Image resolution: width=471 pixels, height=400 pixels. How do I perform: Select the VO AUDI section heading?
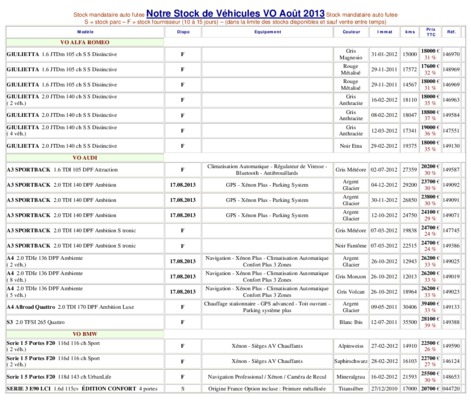pyautogui.click(x=85, y=158)
